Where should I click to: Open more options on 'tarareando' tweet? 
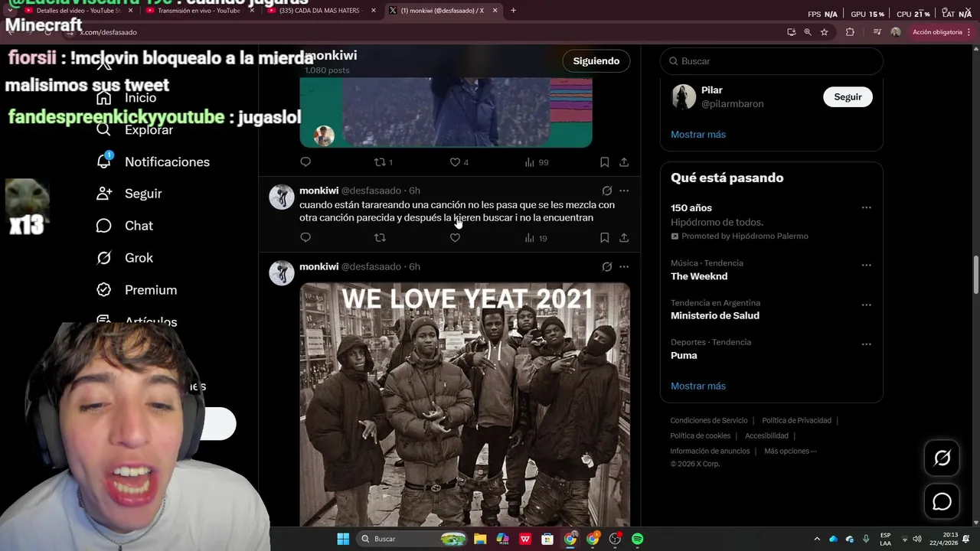click(x=624, y=191)
